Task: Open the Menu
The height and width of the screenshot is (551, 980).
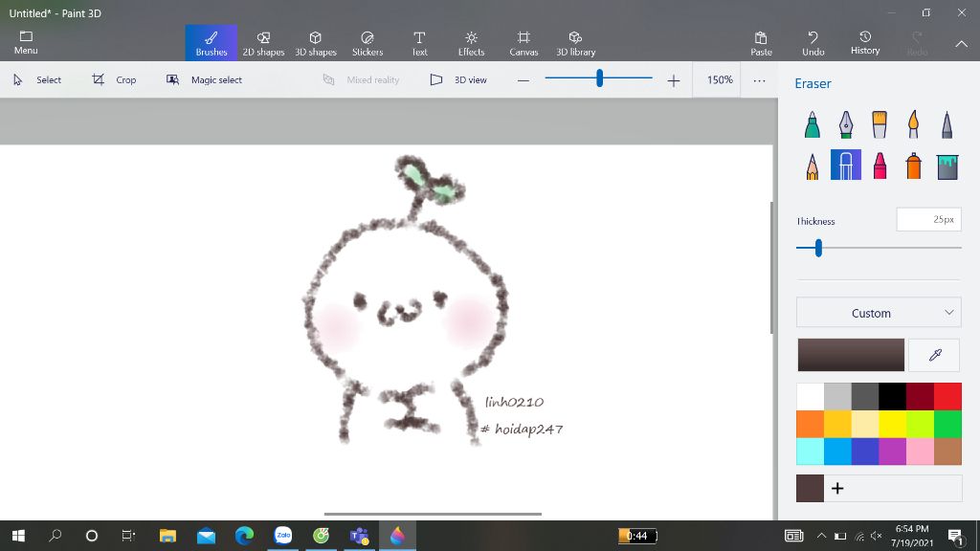Action: 26,42
